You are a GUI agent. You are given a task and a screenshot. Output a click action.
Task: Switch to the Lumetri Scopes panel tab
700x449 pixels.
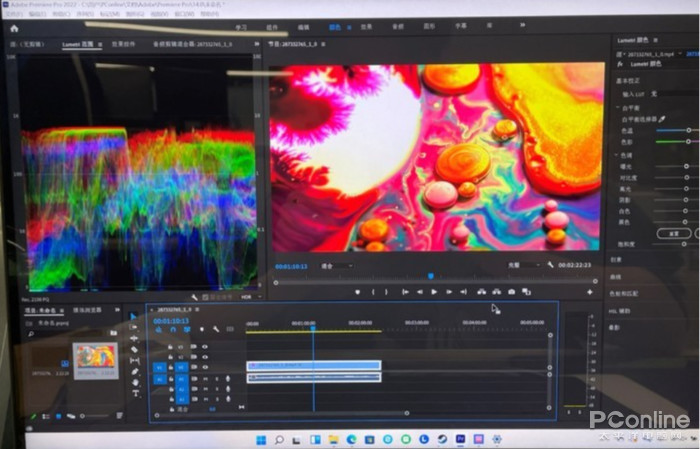pos(77,45)
